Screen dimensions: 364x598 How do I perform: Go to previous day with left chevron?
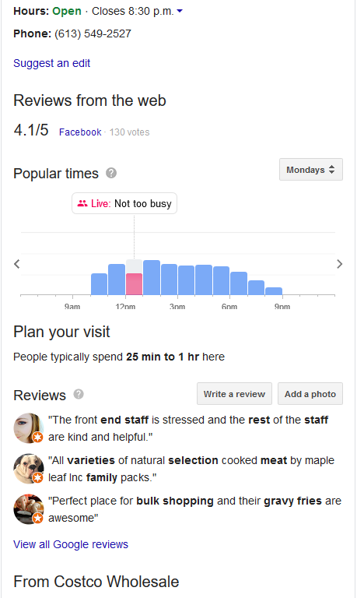(17, 264)
